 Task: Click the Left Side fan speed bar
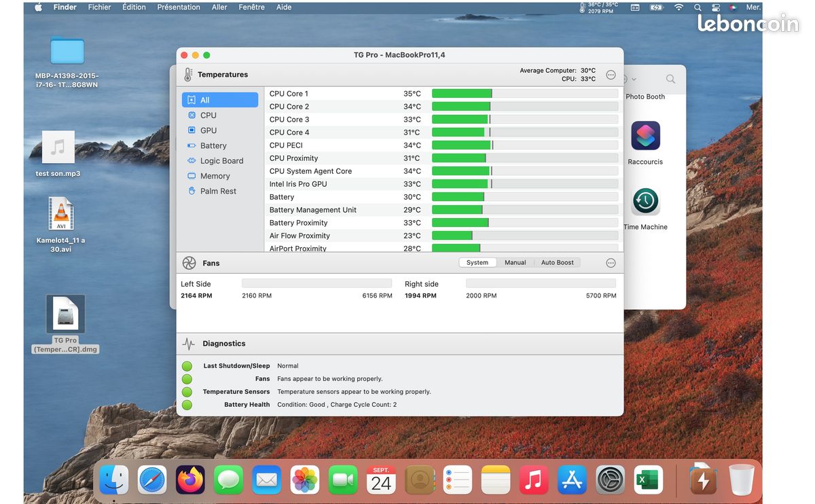[316, 283]
